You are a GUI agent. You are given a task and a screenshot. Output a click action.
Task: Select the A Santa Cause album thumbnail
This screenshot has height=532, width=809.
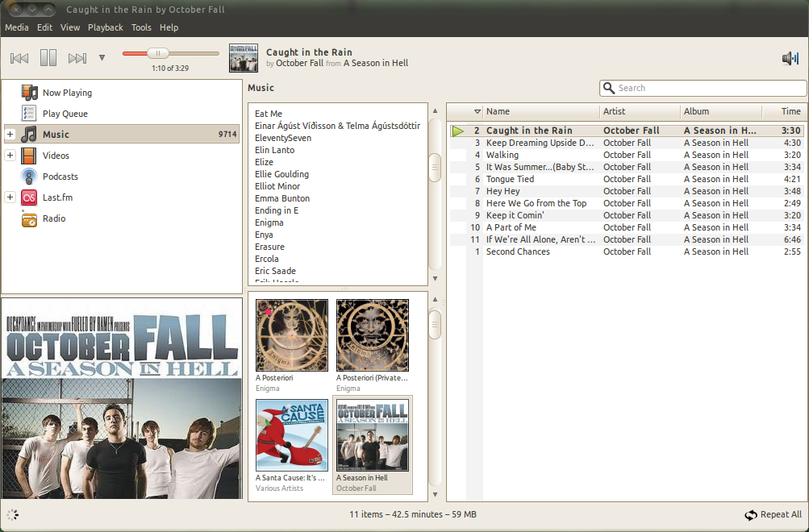[291, 435]
